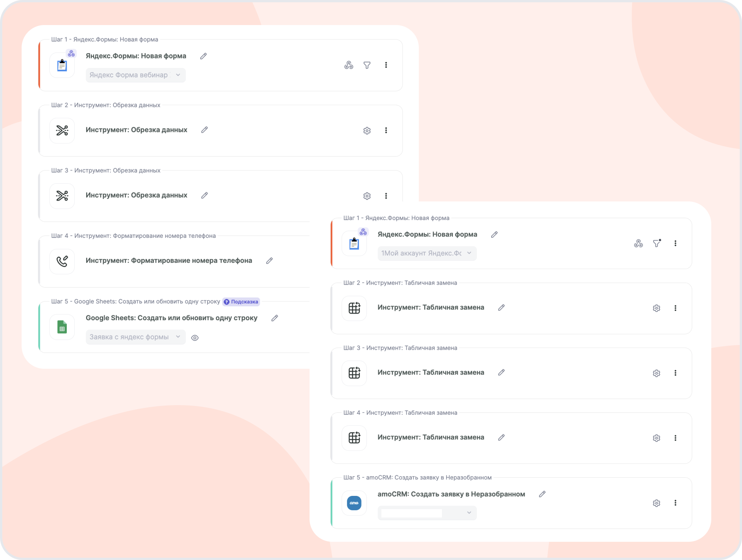Viewport: 742px width, 560px height.
Task: Edit the name of the left panel's Яндекс.Формы step
Action: pos(204,56)
